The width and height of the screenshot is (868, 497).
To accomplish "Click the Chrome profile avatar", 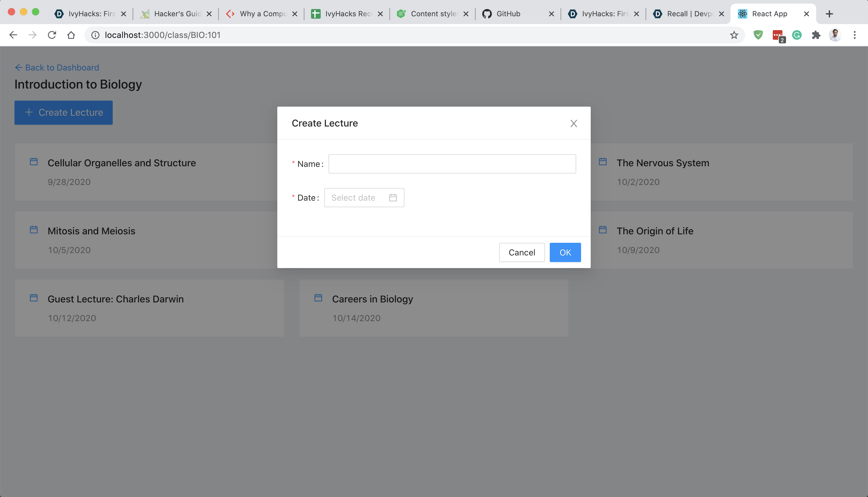I will pyautogui.click(x=835, y=35).
